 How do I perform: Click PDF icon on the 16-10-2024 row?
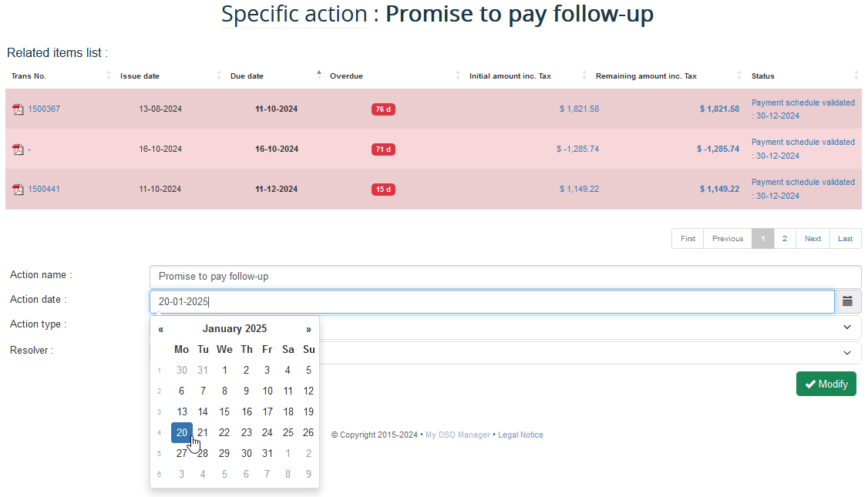(18, 149)
